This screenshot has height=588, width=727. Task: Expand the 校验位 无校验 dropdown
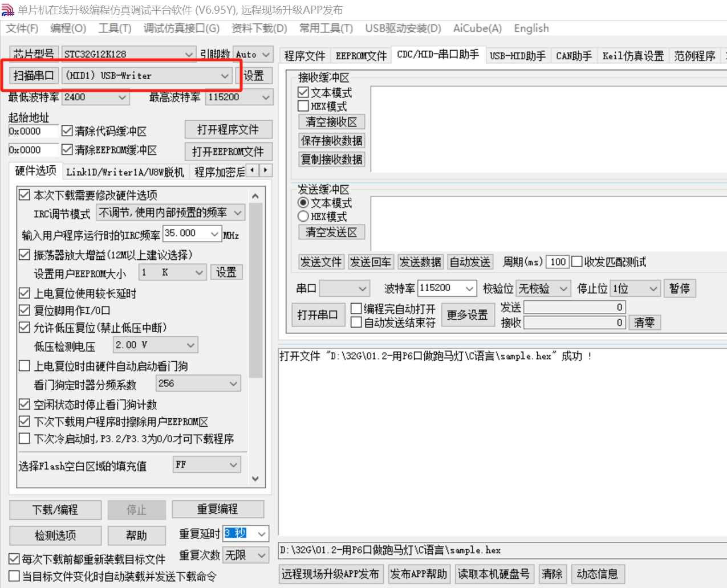pyautogui.click(x=563, y=288)
